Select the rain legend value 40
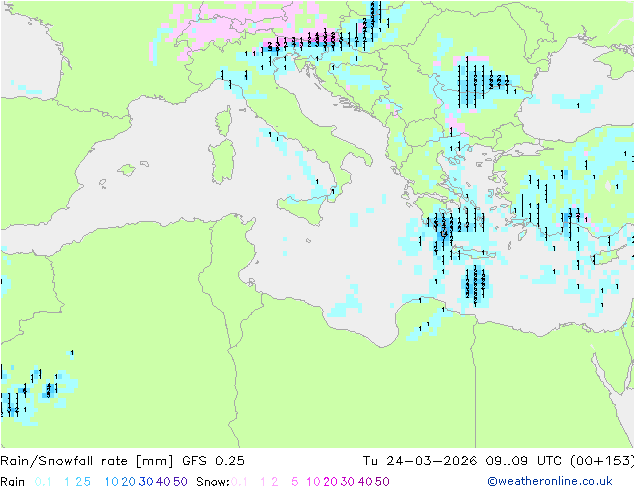Viewport: 634px width, 490px height. 163,482
